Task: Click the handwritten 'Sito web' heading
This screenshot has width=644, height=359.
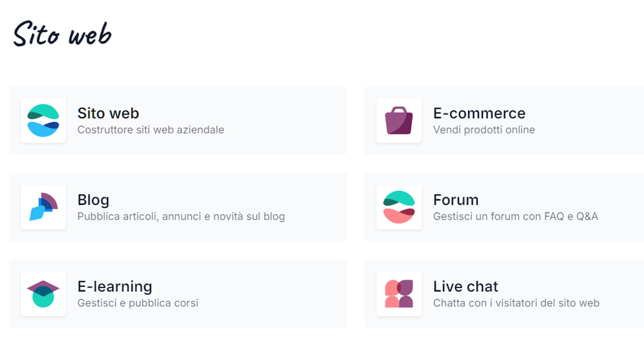Action: [x=62, y=34]
